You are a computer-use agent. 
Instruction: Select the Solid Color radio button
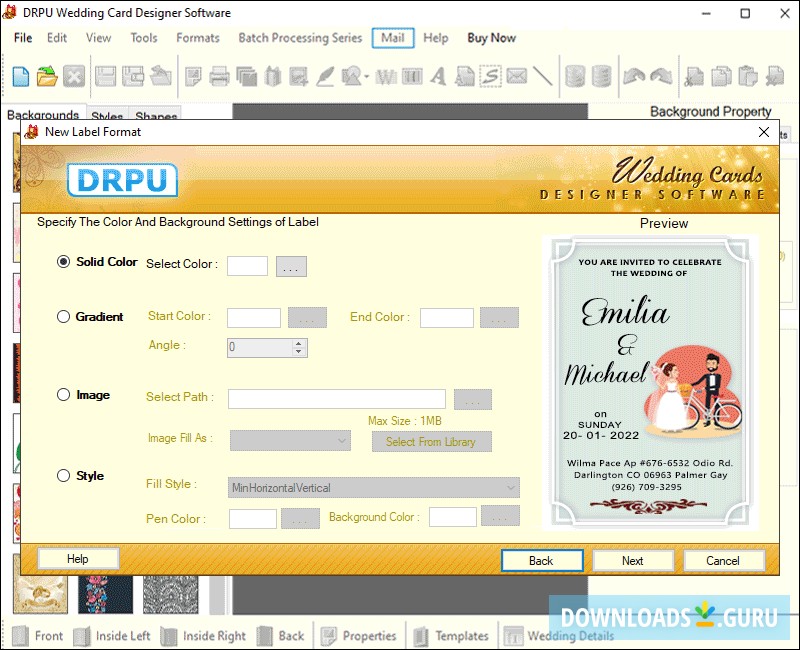click(x=62, y=261)
